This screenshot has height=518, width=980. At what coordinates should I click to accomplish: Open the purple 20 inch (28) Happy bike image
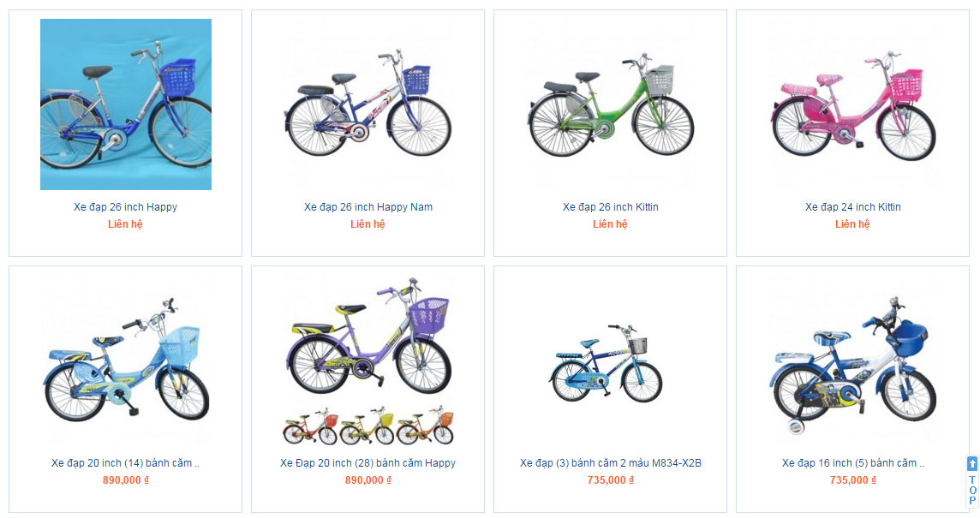pos(368,360)
